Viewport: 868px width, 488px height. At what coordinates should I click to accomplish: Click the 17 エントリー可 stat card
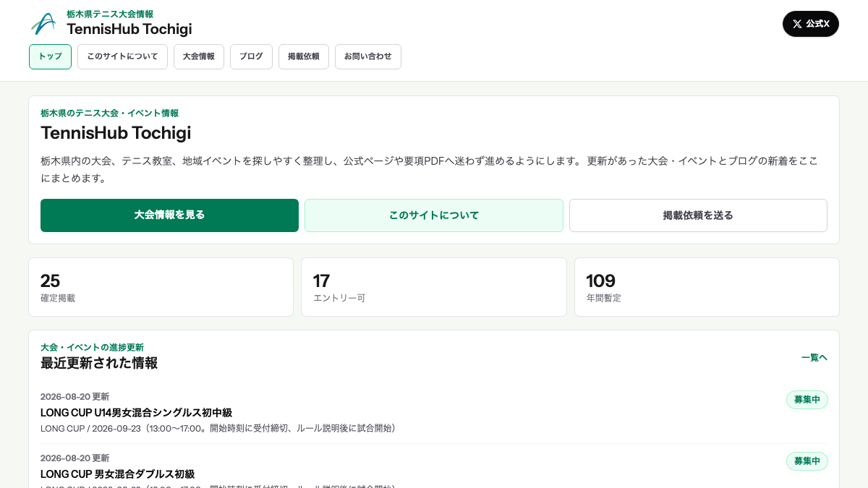pyautogui.click(x=434, y=287)
